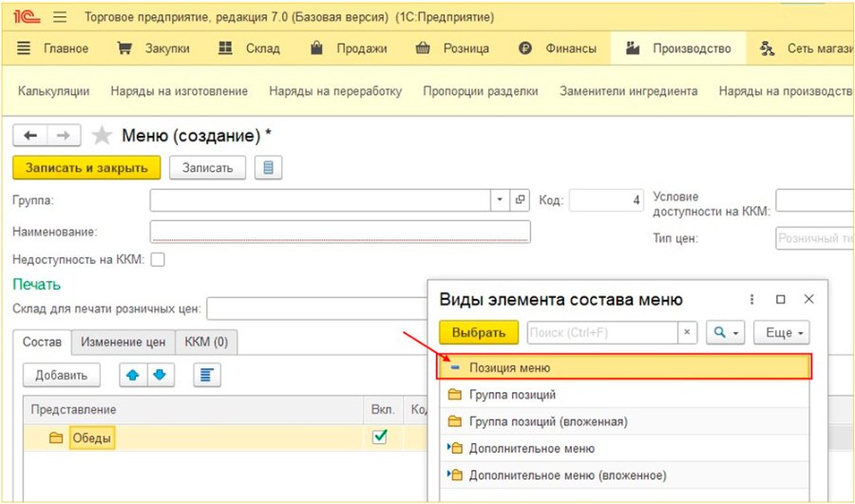Open Пропорции разделки link
Screen dimensions: 855x504
(x=481, y=91)
